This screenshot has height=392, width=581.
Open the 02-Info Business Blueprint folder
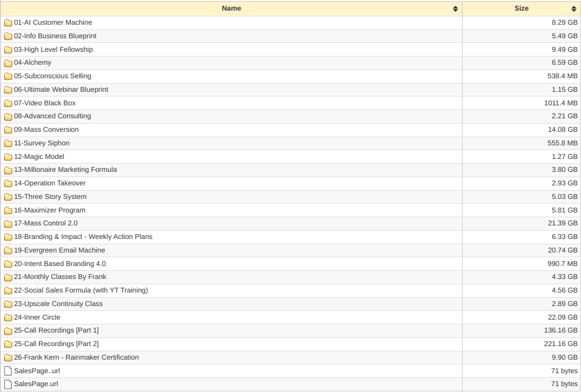[55, 36]
